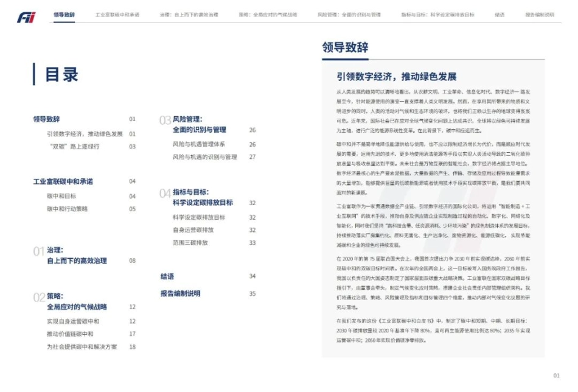Click the 目录 page title

coord(61,74)
